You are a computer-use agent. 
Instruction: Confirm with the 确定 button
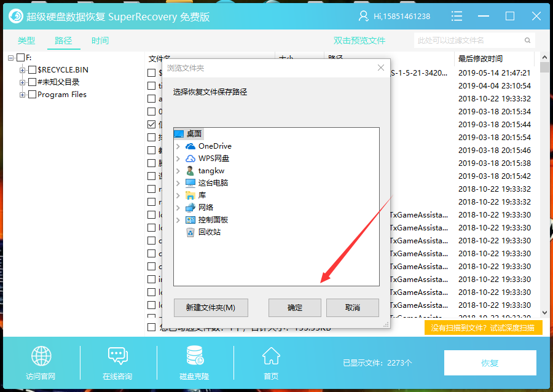[x=295, y=308]
